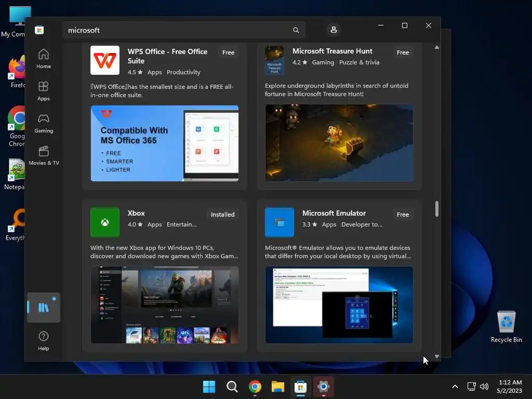Click the WPS Office 4.5 star rating
The height and width of the screenshot is (399, 532).
(135, 72)
